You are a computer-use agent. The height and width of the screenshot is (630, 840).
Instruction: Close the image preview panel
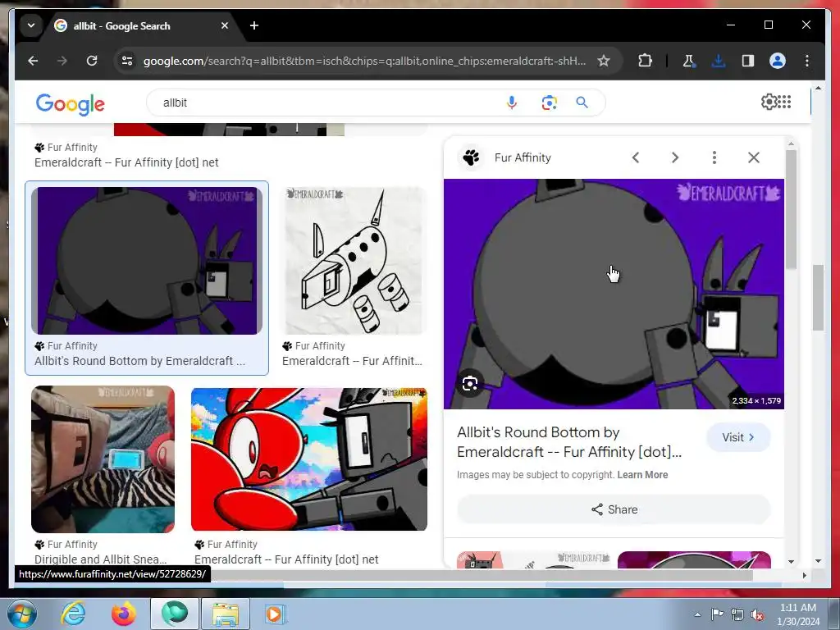[754, 157]
